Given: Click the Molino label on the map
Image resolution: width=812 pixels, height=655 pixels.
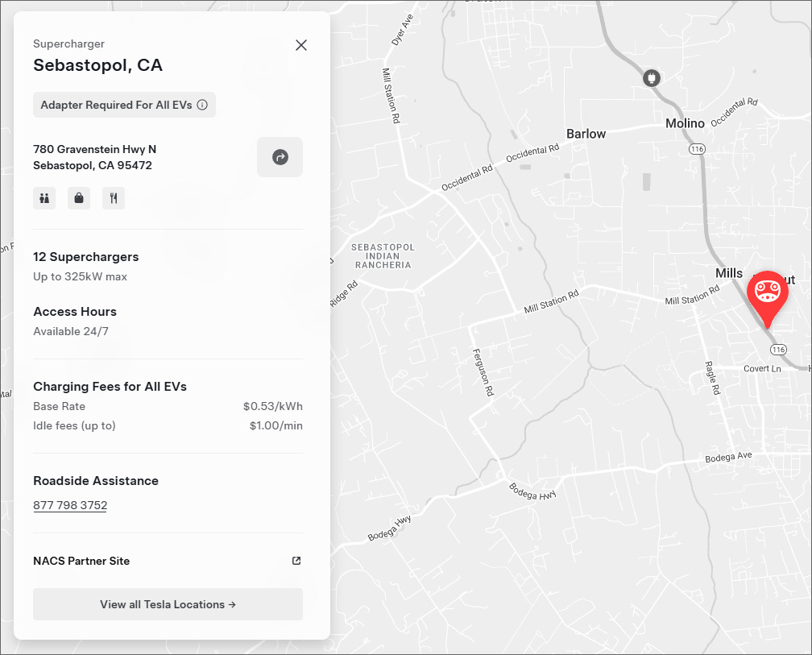Looking at the screenshot, I should tap(685, 123).
